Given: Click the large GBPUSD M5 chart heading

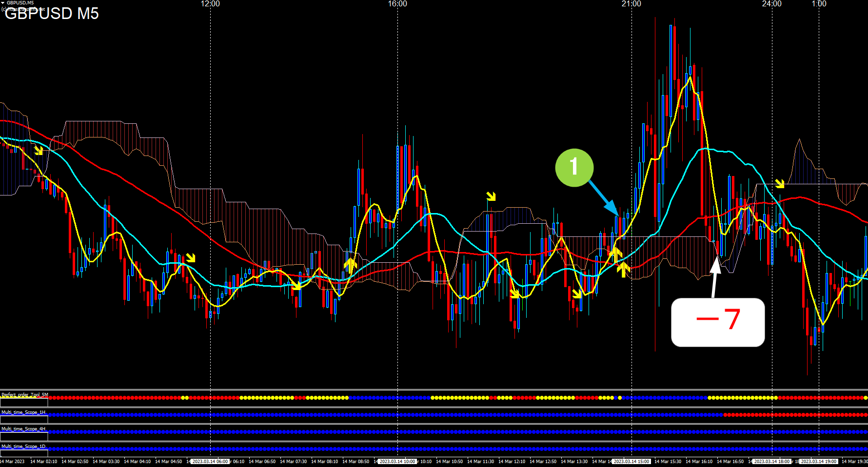Looking at the screenshot, I should tap(52, 13).
